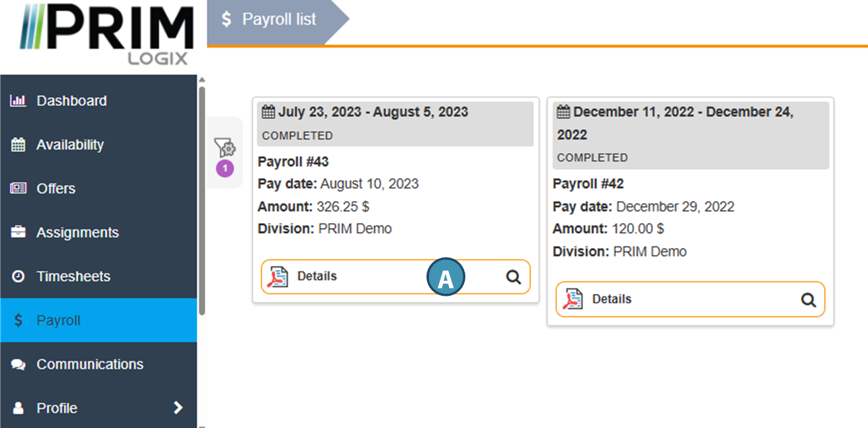Open the Profile menu item
This screenshot has width=868, height=428.
click(x=57, y=408)
